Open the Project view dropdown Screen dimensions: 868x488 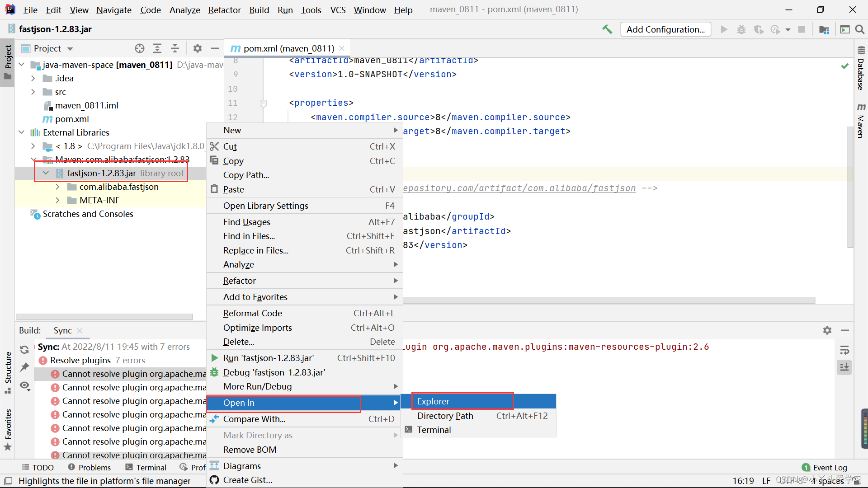click(70, 49)
